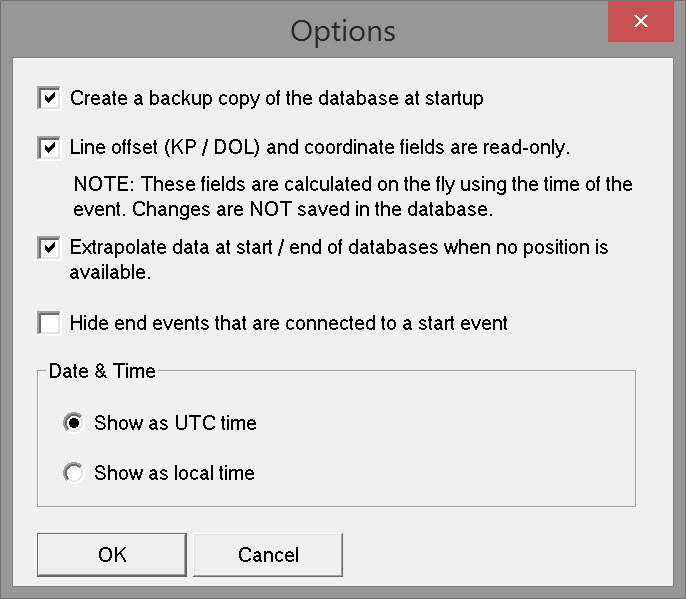Click the 'Create a backup copy' label text
This screenshot has height=599, width=686.
point(276,98)
